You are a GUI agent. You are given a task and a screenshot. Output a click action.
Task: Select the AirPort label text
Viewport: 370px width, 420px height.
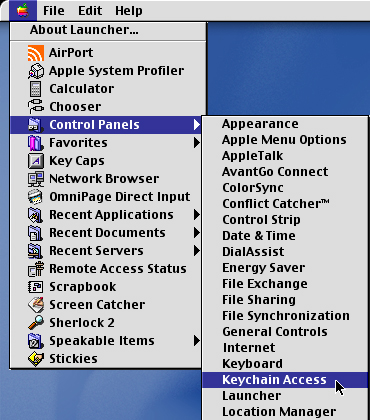coord(71,53)
